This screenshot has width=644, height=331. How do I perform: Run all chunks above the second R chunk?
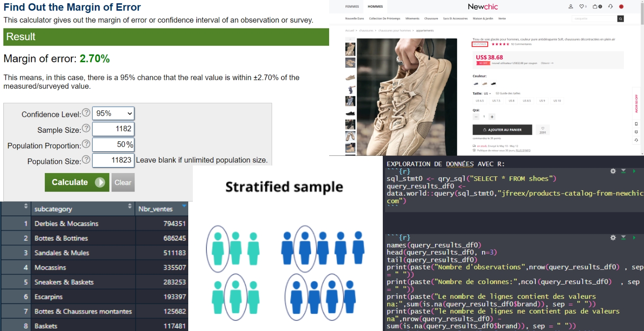(x=623, y=238)
